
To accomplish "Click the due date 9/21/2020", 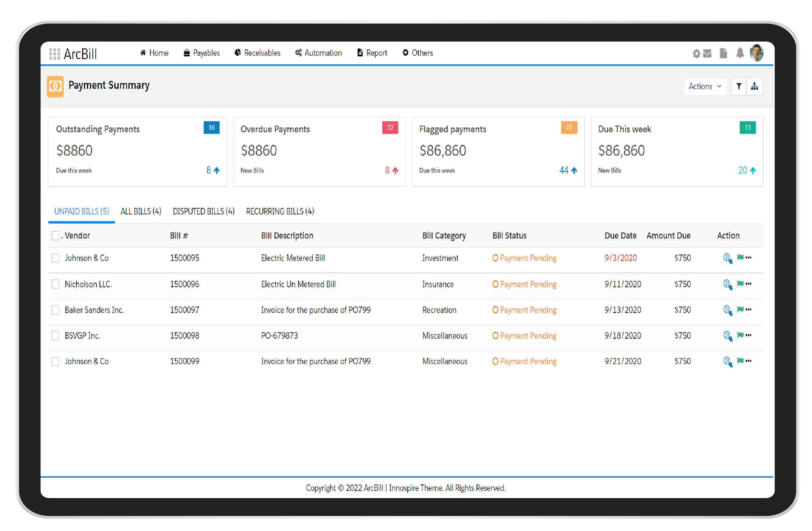I will click(x=623, y=361).
